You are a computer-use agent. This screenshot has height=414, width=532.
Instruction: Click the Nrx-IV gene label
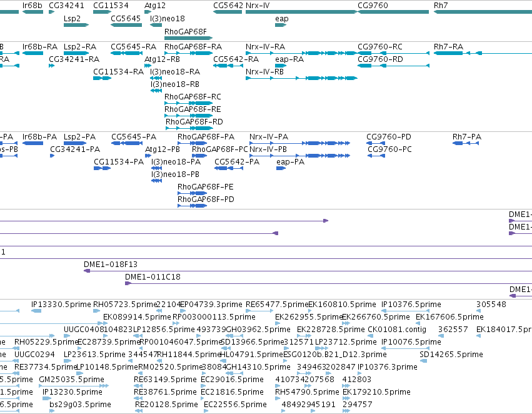click(258, 6)
